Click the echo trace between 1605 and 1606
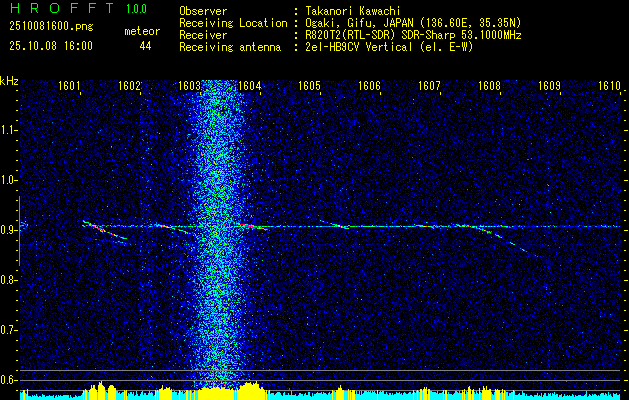This screenshot has width=629, height=400. tap(334, 224)
